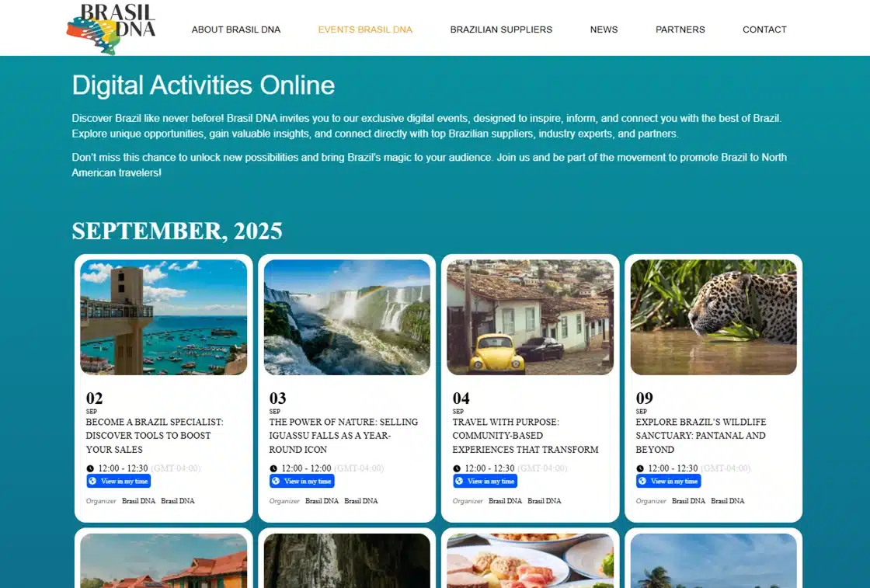Click clock icon on the Pantanal event
This screenshot has width=870, height=588.
[x=640, y=468]
